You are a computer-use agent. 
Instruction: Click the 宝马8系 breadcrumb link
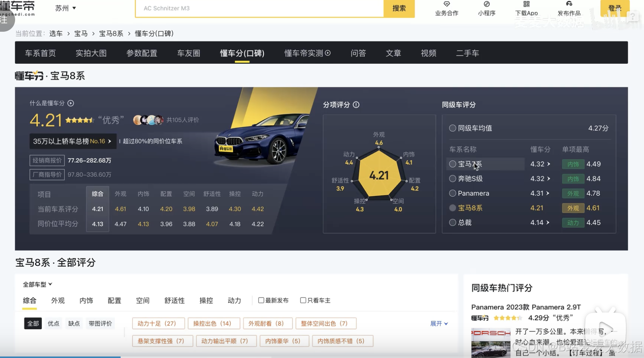point(111,34)
